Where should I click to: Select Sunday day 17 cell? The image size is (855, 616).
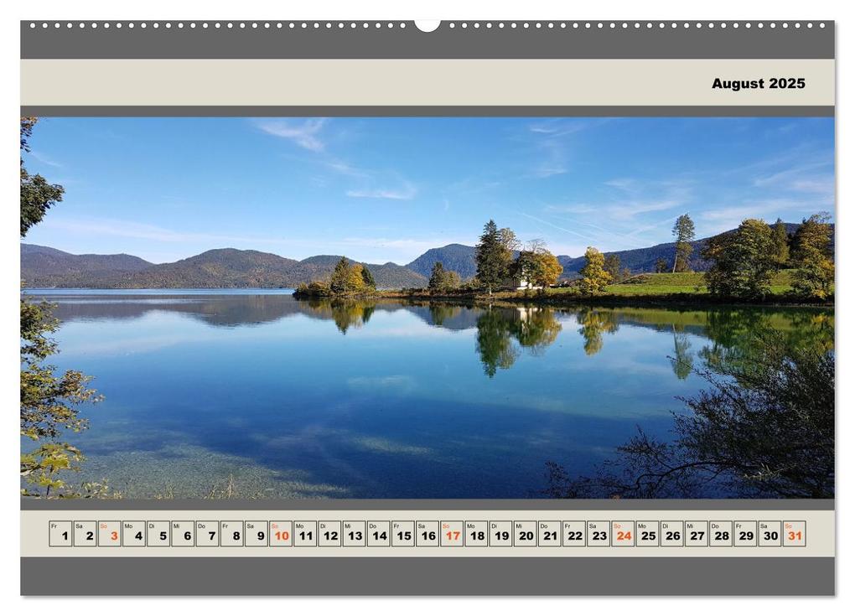452,534
